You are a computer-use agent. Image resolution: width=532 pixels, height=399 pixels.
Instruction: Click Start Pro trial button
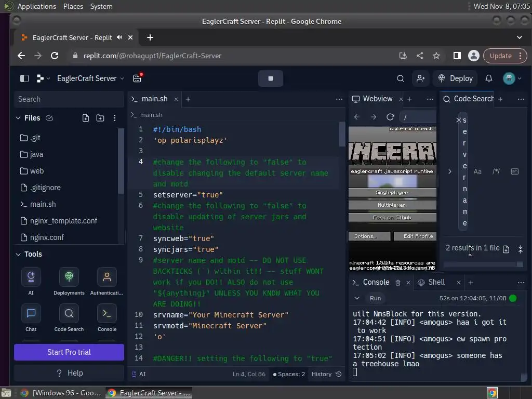(x=69, y=352)
